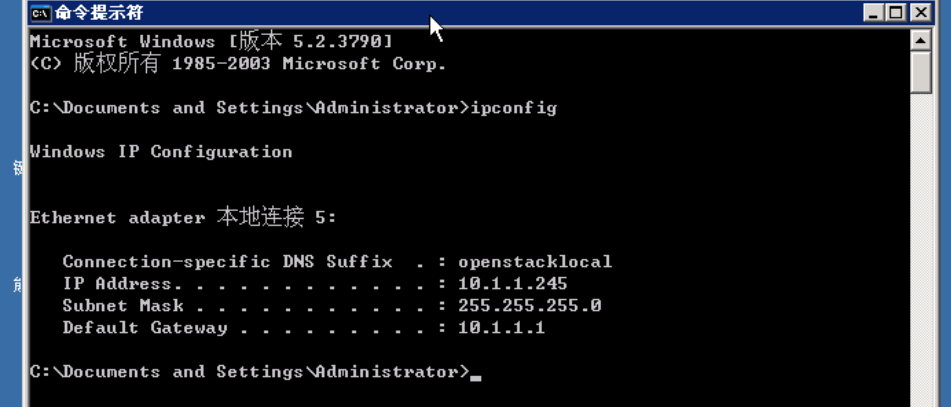This screenshot has height=407, width=951.
Task: Click the typed ipconfig command
Action: [513, 108]
